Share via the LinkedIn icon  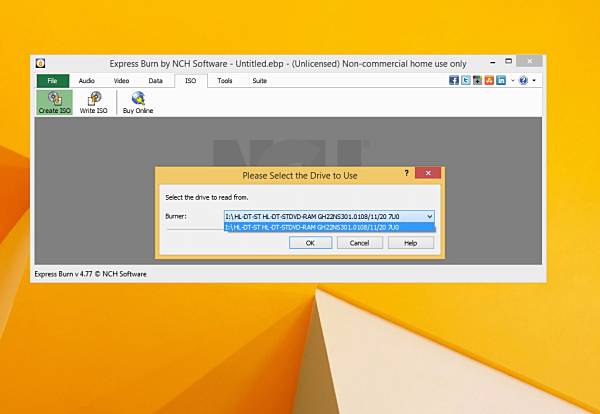point(501,80)
